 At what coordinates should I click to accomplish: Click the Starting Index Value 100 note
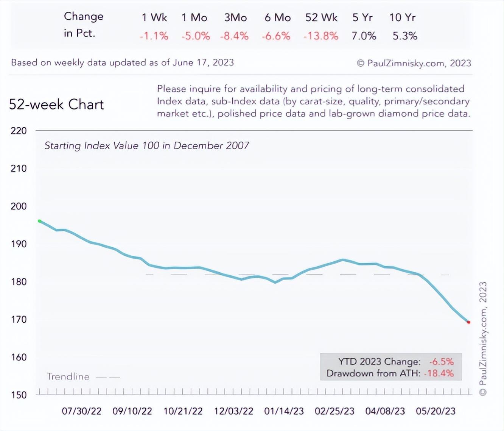click(147, 146)
